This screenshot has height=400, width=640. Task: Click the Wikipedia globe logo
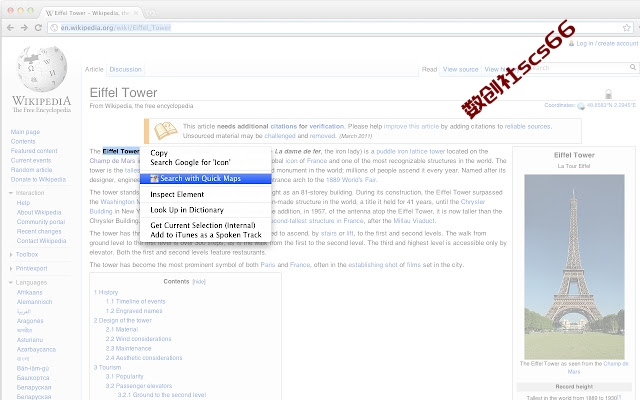point(42,68)
